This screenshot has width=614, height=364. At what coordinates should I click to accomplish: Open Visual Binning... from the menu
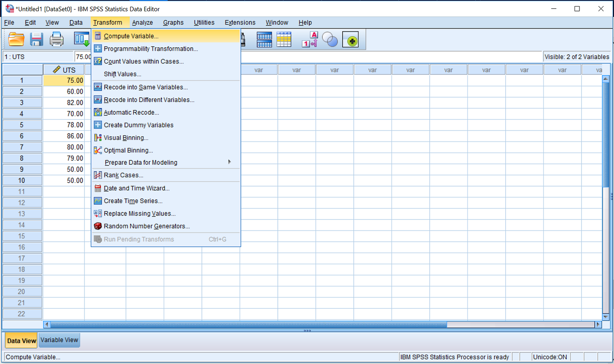coord(166,138)
